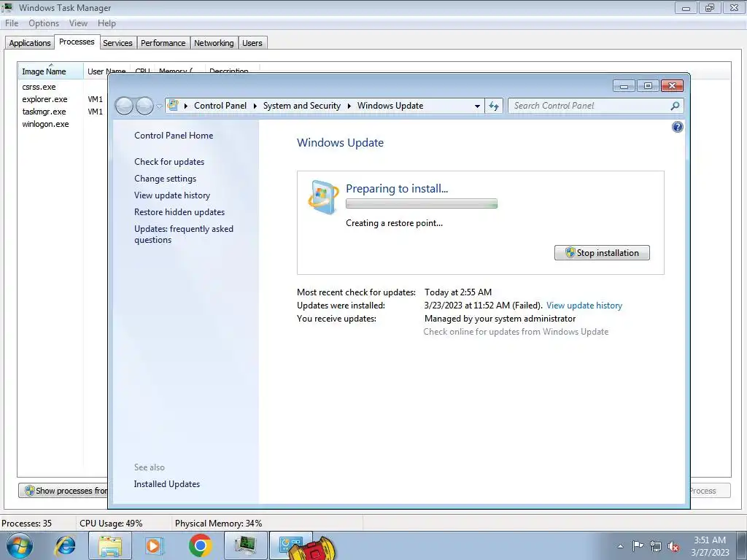Switch to the Services tab
This screenshot has height=560, width=747.
pos(117,43)
